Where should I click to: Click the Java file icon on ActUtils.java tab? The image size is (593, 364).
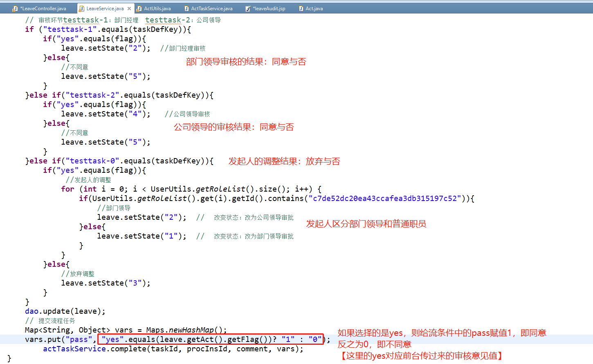[x=139, y=7]
